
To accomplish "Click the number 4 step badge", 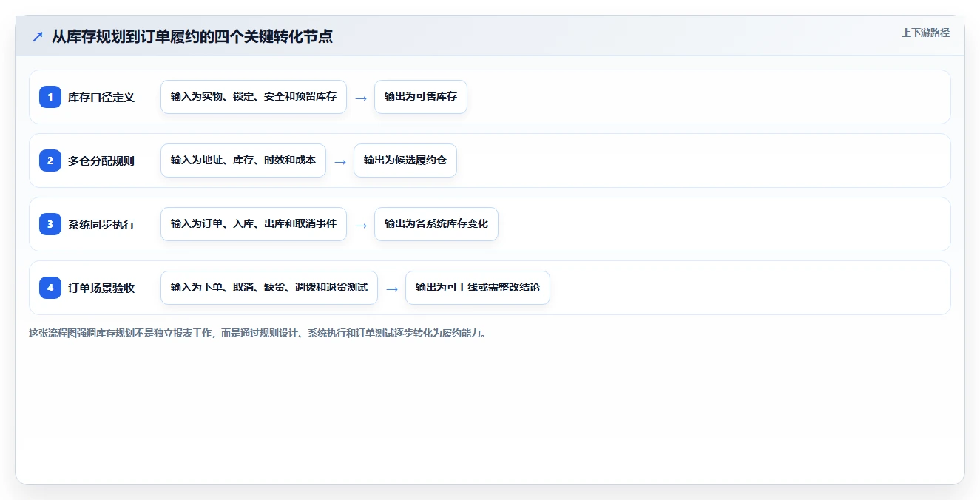I will 50,288.
